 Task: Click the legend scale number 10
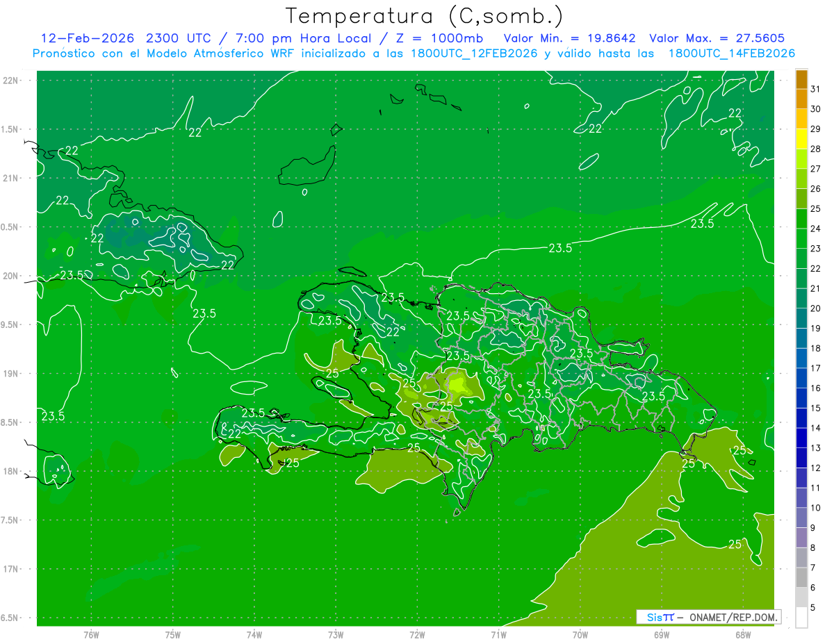click(x=816, y=508)
